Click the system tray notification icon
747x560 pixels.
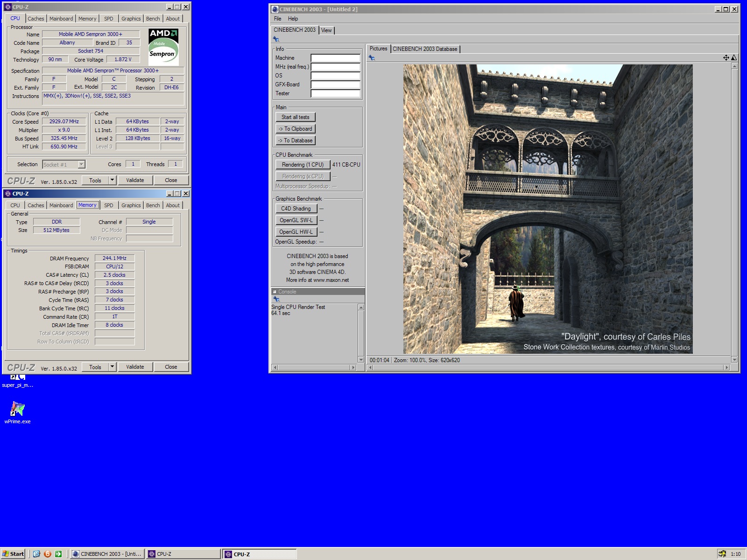tap(722, 554)
